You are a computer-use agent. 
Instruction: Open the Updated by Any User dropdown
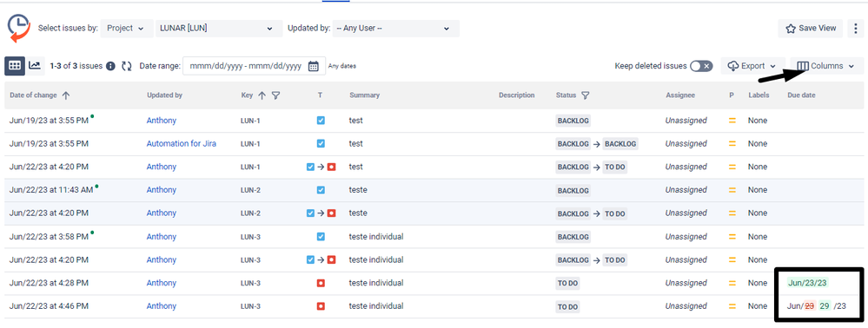(396, 29)
